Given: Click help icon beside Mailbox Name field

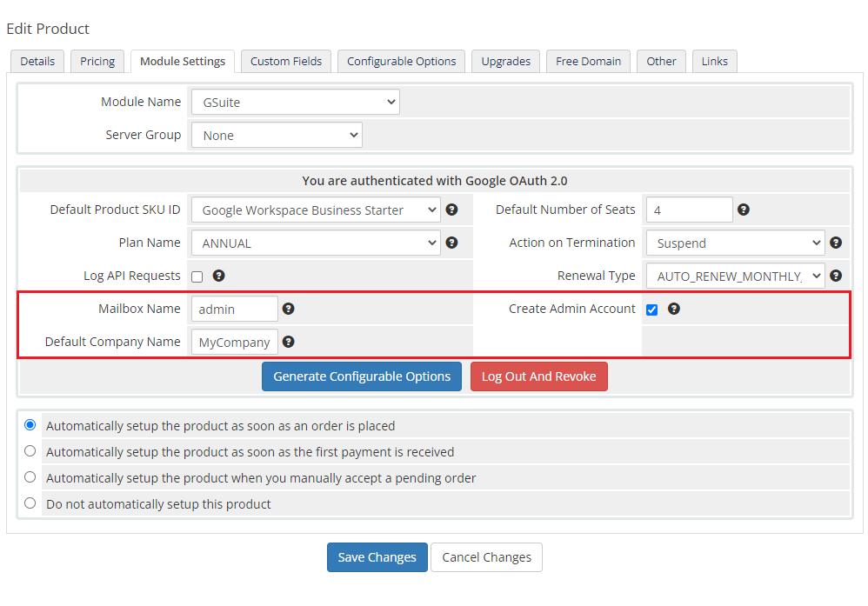Looking at the screenshot, I should [289, 309].
